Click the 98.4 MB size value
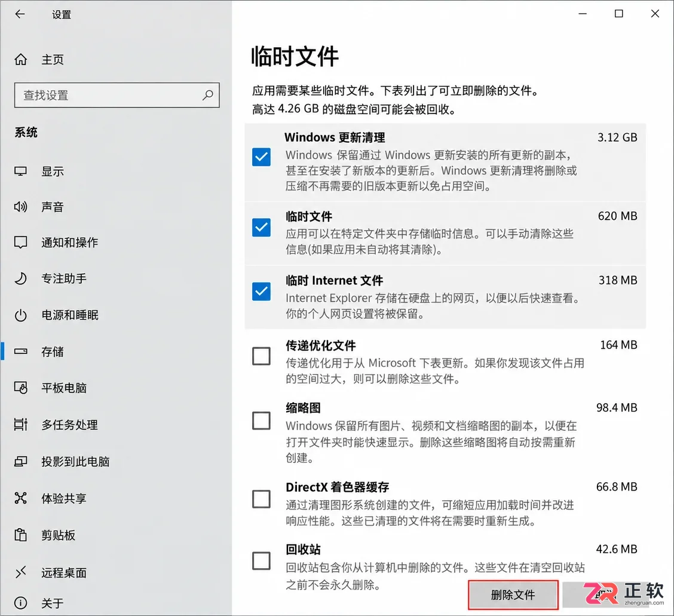 pyautogui.click(x=617, y=407)
